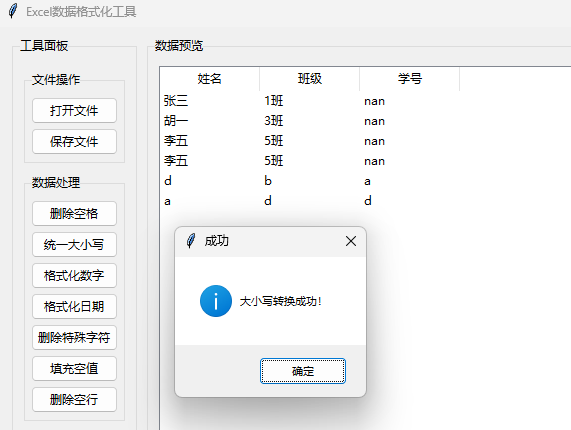Image resolution: width=571 pixels, height=430 pixels.
Task: Click the 学号 column header
Action: 410,79
